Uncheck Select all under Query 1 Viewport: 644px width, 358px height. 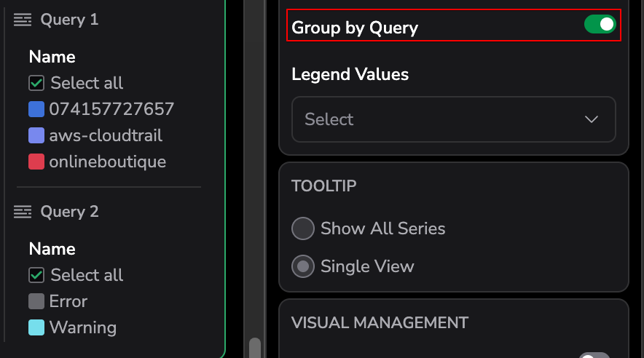tap(36, 83)
